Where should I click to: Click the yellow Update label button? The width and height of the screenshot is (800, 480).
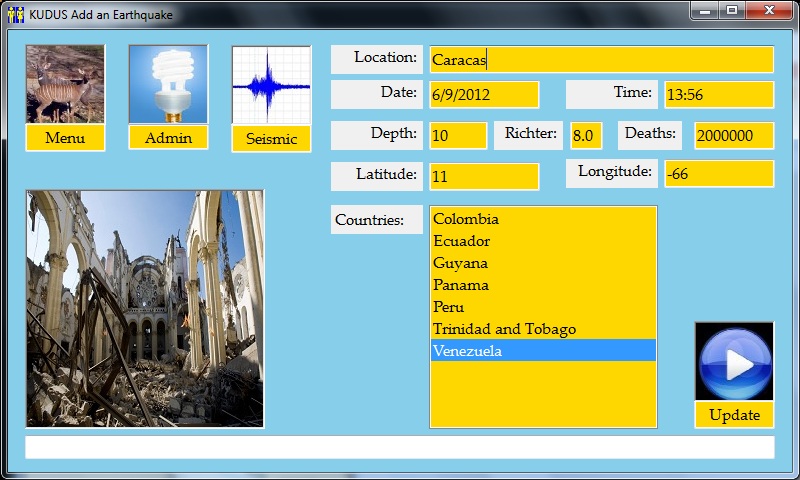[x=734, y=415]
